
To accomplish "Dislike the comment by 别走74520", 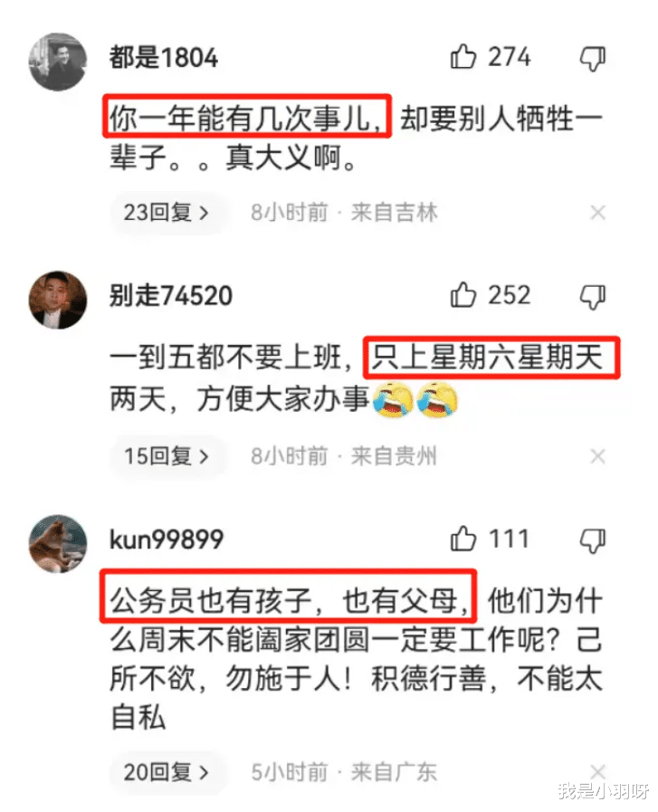I will coord(593,297).
